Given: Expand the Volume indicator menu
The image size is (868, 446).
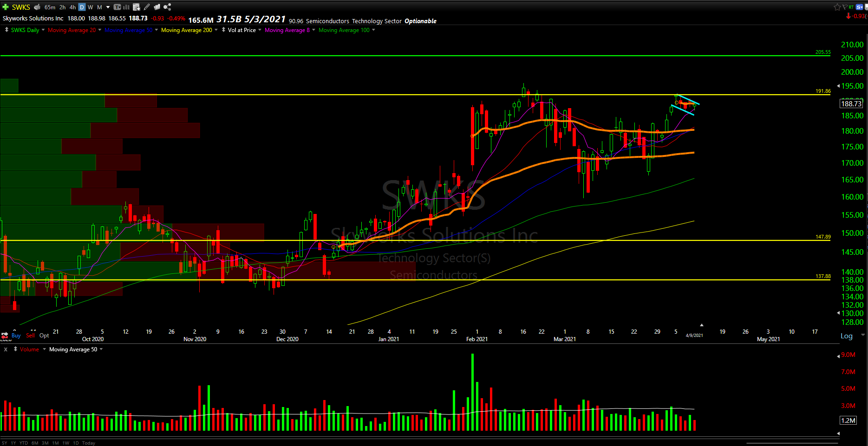Looking at the screenshot, I should click(45, 349).
